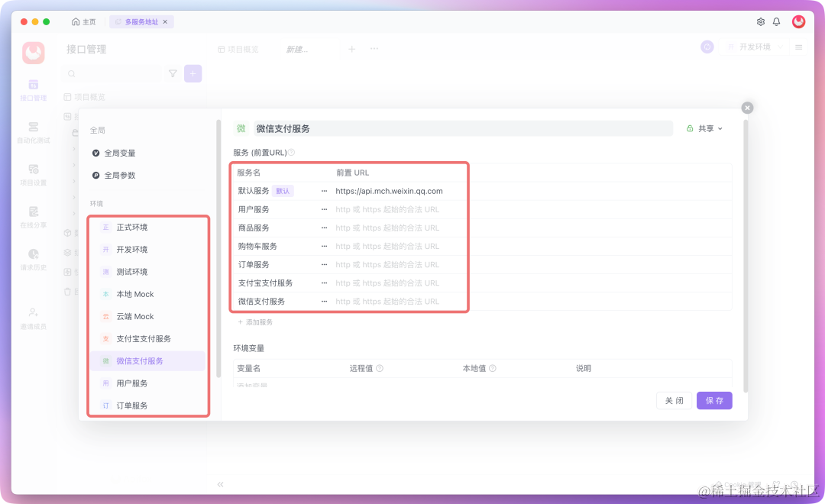Click the help icon next to 服务 (前置URL)
Screen dimensions: 825x504
[292, 153]
